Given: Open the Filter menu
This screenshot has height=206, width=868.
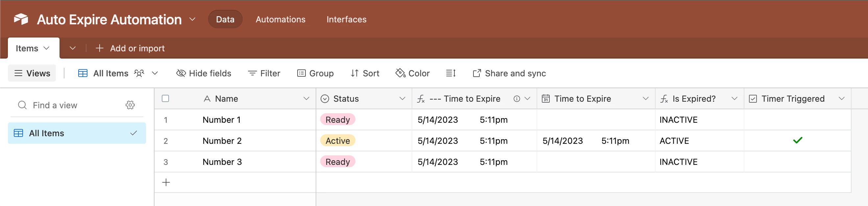Looking at the screenshot, I should point(264,73).
